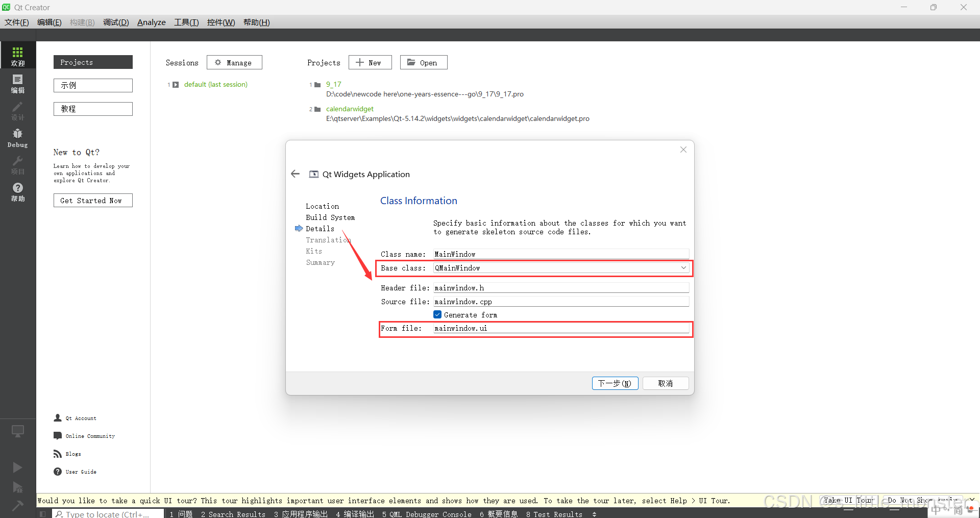This screenshot has width=980, height=518.
Task: Click the folder icon beside calendarwidget
Action: [x=317, y=109]
